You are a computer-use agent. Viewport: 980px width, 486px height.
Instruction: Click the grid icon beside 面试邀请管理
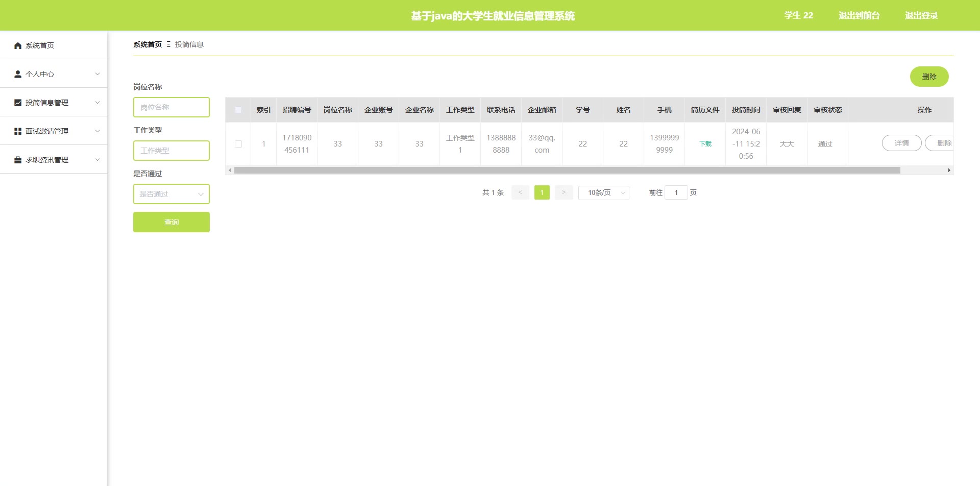(x=18, y=131)
